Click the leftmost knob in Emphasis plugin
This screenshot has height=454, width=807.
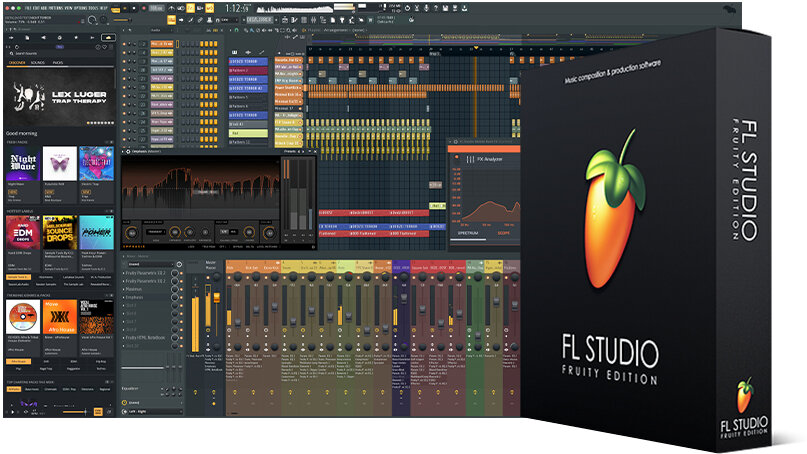(132, 233)
